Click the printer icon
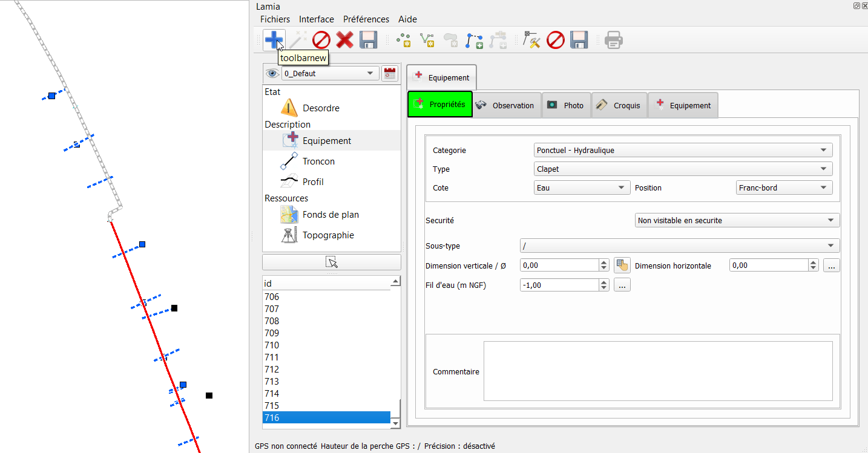This screenshot has width=868, height=453. coord(614,40)
